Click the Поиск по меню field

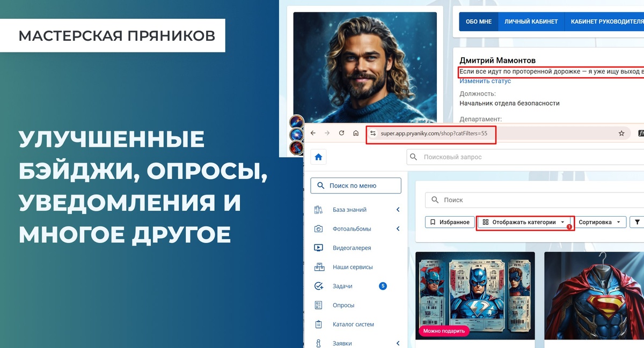point(356,186)
